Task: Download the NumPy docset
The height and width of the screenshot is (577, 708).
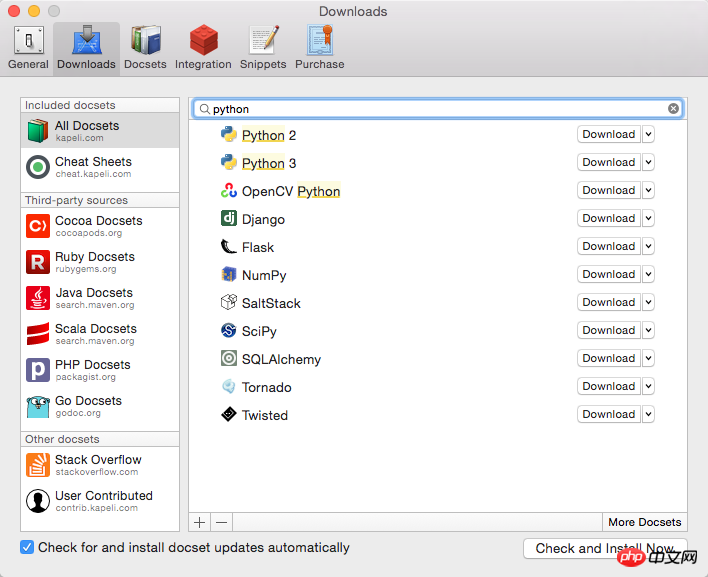Action: pyautogui.click(x=609, y=274)
